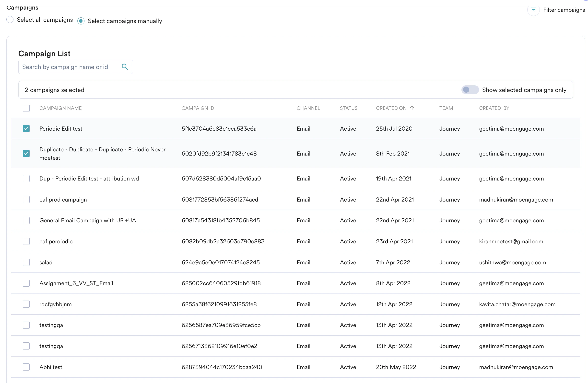Image resolution: width=588 pixels, height=383 pixels.
Task: Select the salad campaign checkbox
Action: click(26, 262)
